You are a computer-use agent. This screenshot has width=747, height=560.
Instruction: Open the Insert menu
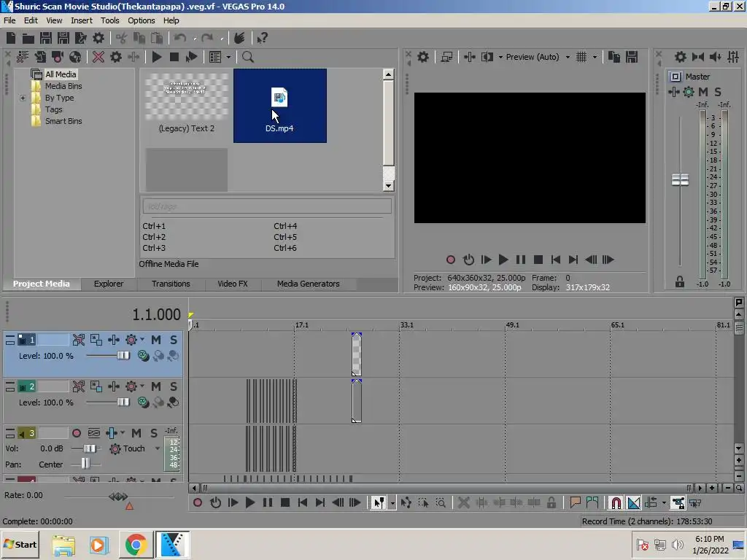click(x=82, y=20)
